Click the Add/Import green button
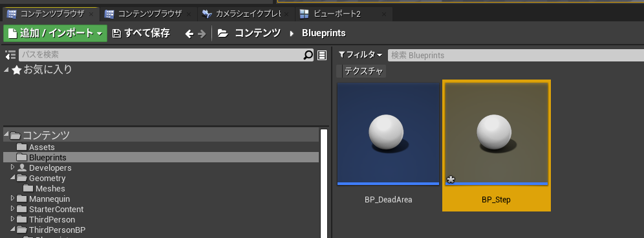 [55, 33]
